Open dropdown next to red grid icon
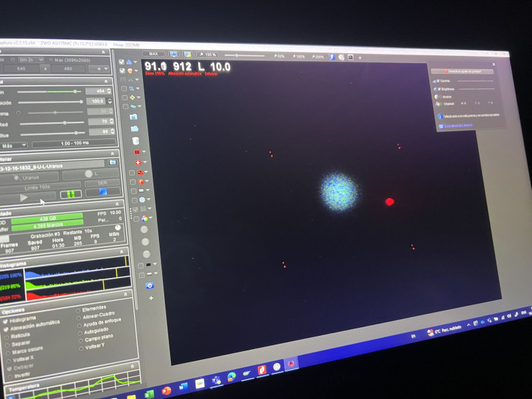The height and width of the screenshot is (399, 532). pyautogui.click(x=144, y=152)
